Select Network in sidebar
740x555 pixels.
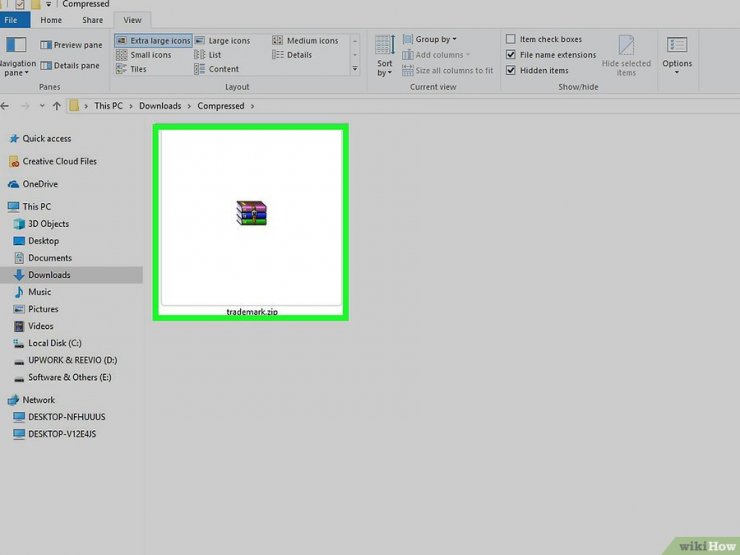click(x=39, y=400)
